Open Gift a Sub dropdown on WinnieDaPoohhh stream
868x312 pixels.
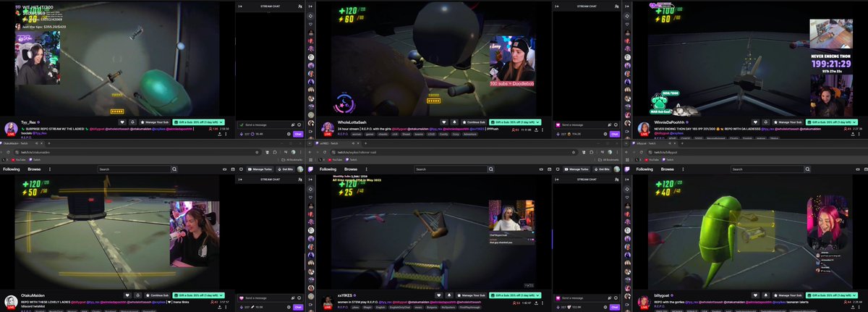pyautogui.click(x=831, y=122)
